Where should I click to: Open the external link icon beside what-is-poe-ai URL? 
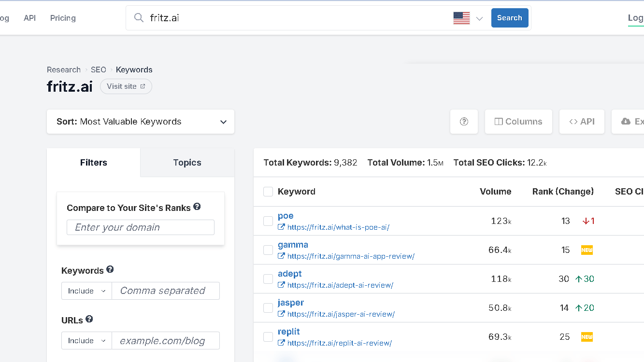(281, 227)
